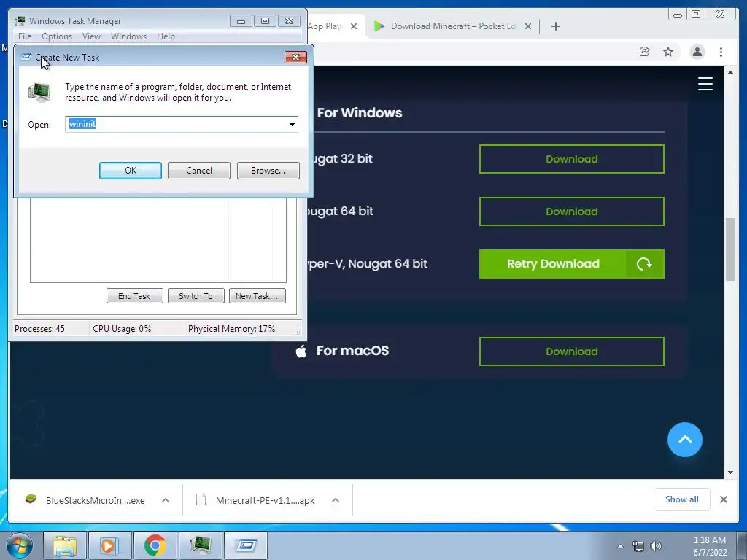
Task: Open Windows Start menu orb
Action: point(20,545)
